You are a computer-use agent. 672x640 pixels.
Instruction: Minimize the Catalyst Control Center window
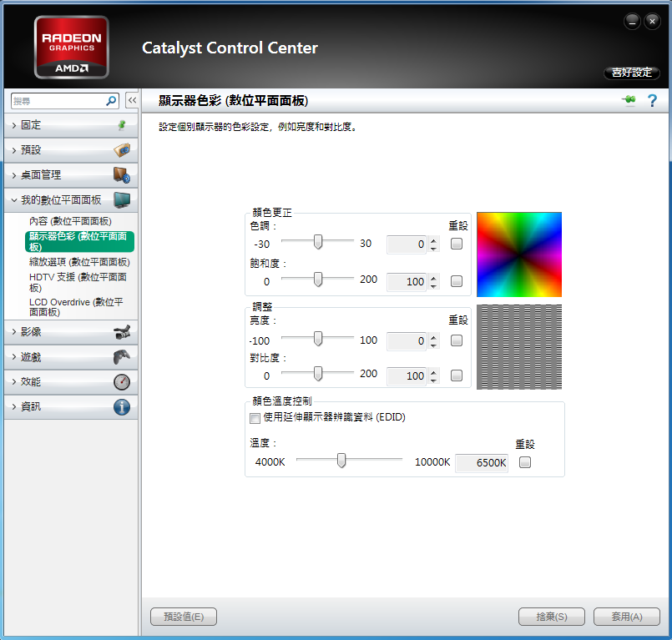(x=632, y=21)
